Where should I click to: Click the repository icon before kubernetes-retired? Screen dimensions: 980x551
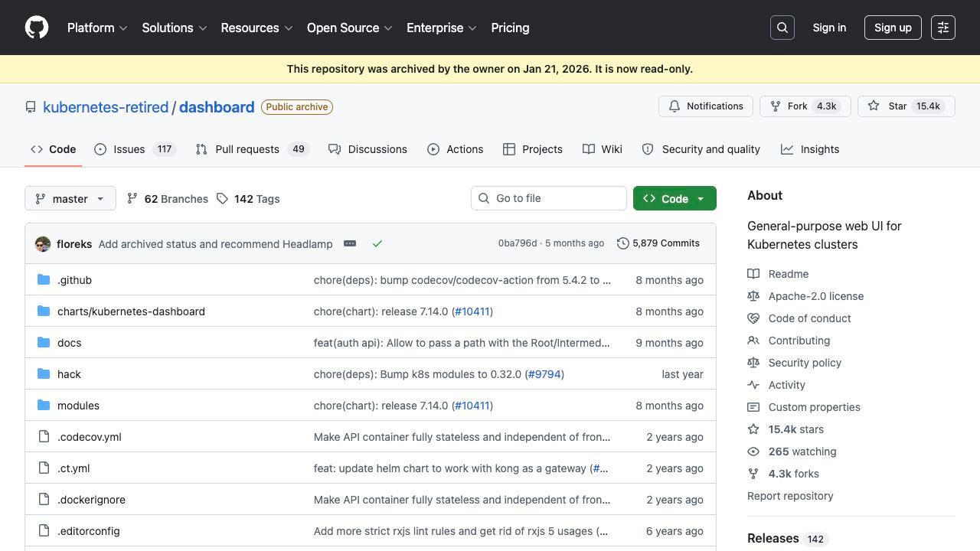click(31, 107)
